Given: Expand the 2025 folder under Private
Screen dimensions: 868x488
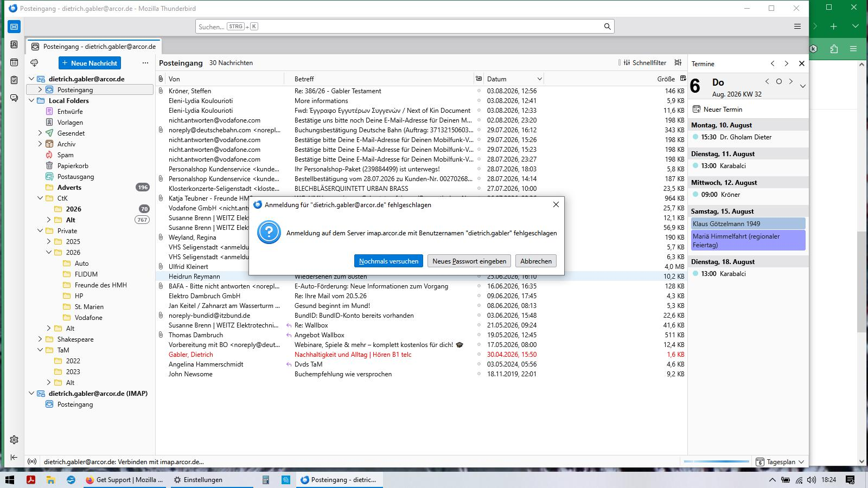Looking at the screenshot, I should (x=49, y=241).
